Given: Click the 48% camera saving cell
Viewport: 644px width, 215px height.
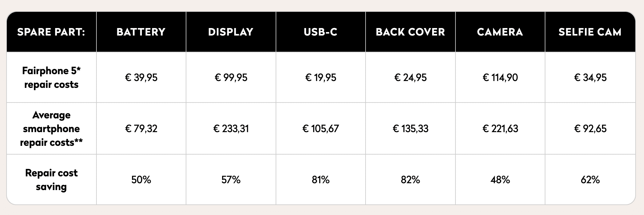Looking at the screenshot, I should tap(500, 180).
